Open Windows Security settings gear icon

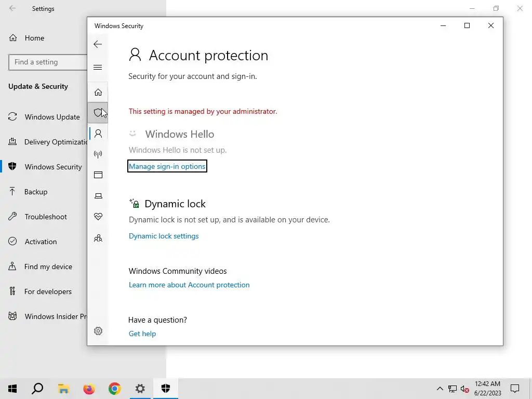[98, 331]
